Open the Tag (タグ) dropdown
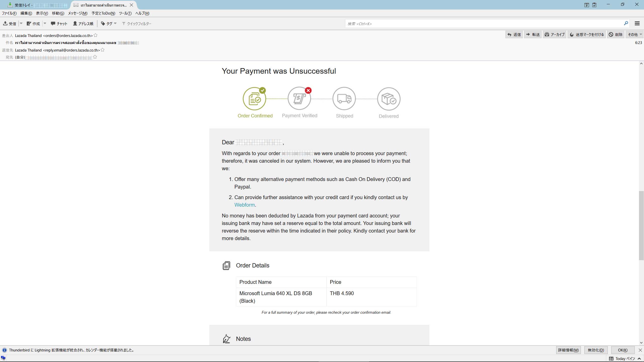644x362 pixels. point(109,24)
